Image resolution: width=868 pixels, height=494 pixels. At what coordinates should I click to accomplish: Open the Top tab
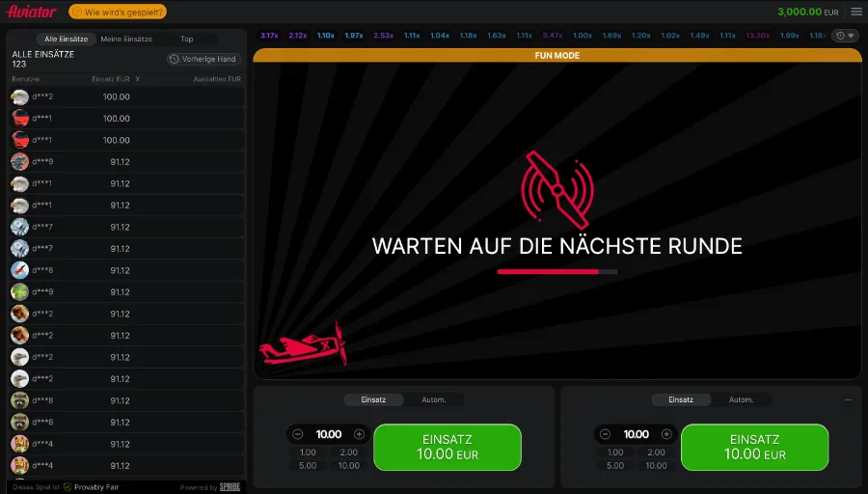pyautogui.click(x=187, y=39)
